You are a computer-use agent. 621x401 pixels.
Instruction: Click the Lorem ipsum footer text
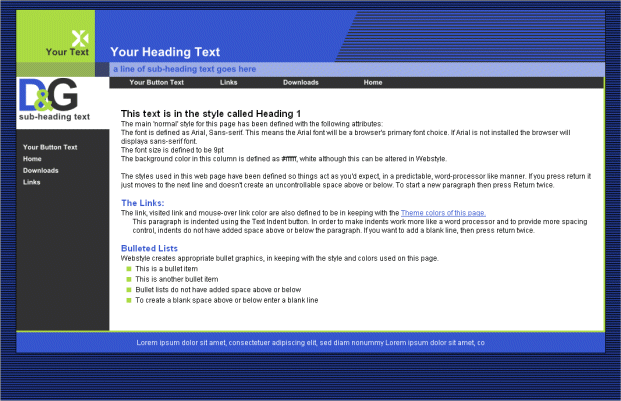(310, 342)
